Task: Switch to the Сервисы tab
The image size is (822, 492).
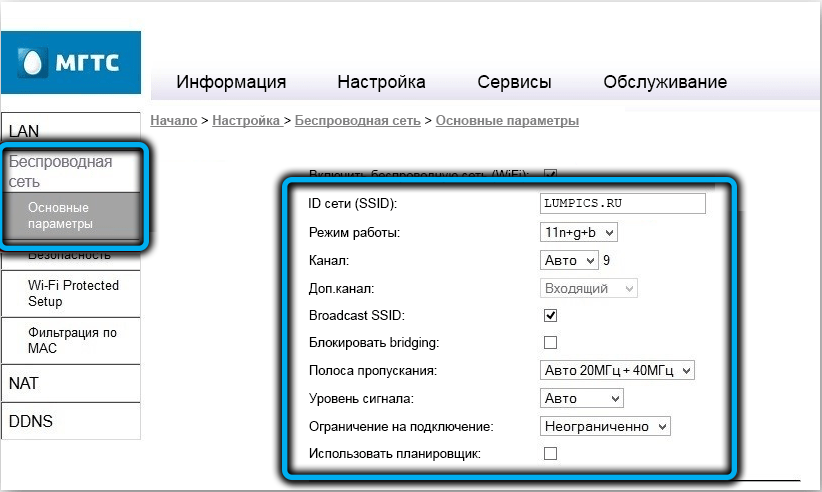Action: click(514, 82)
